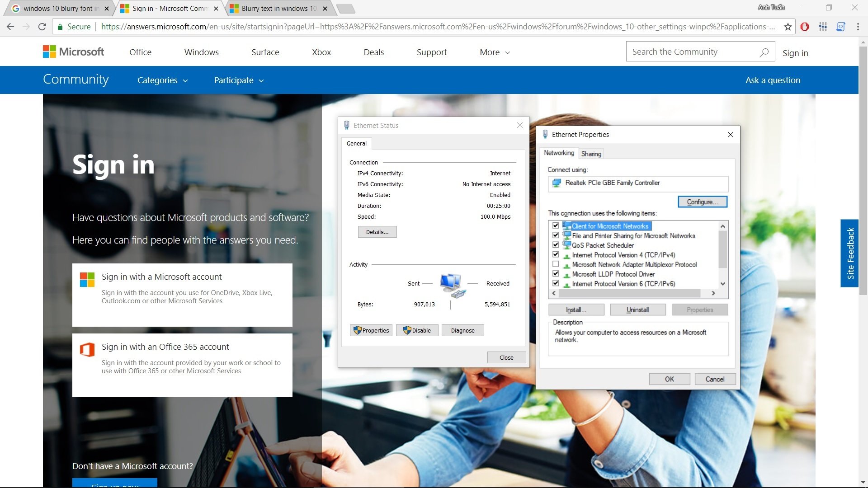Open the Opera extension icon

coord(805,27)
